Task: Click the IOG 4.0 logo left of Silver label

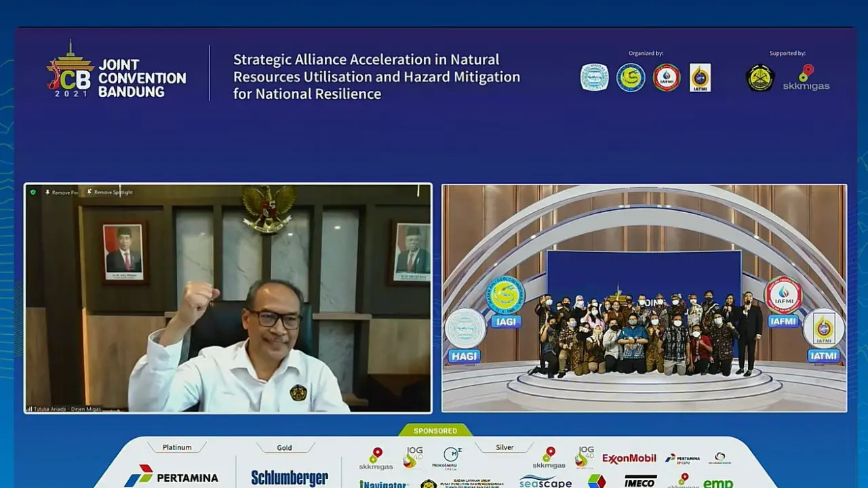Action: tap(413, 457)
